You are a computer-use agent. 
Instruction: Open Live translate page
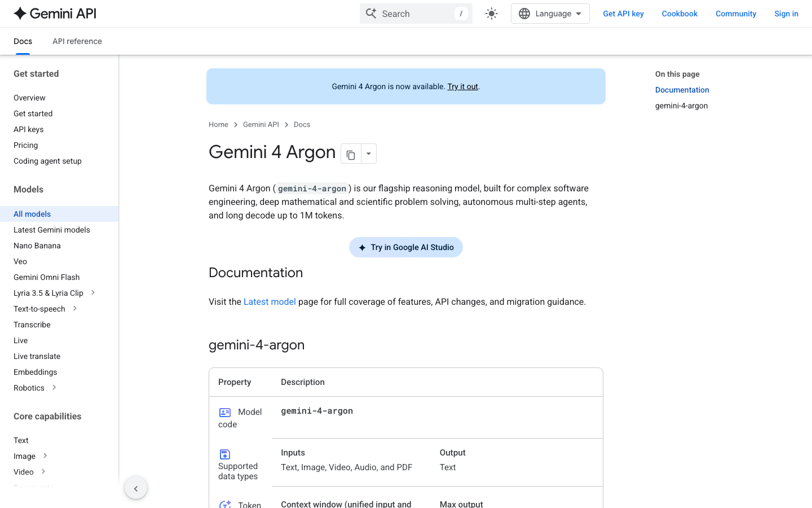click(37, 356)
